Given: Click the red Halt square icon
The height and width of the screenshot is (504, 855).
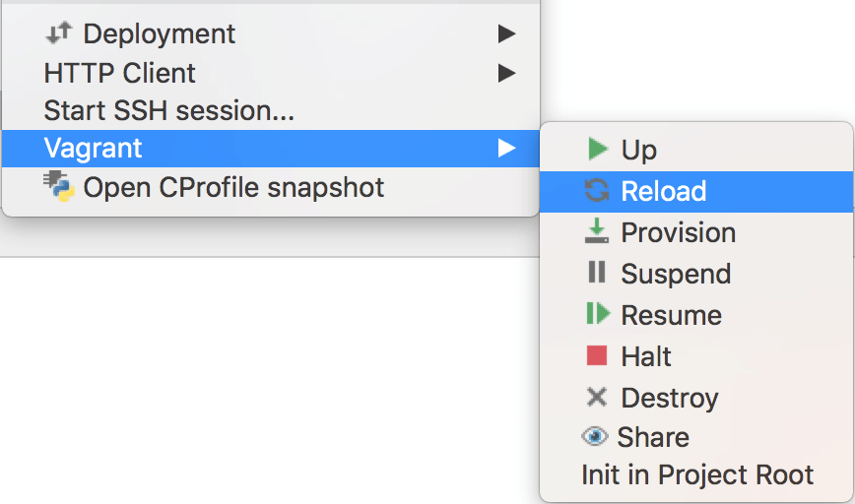Looking at the screenshot, I should [x=597, y=356].
